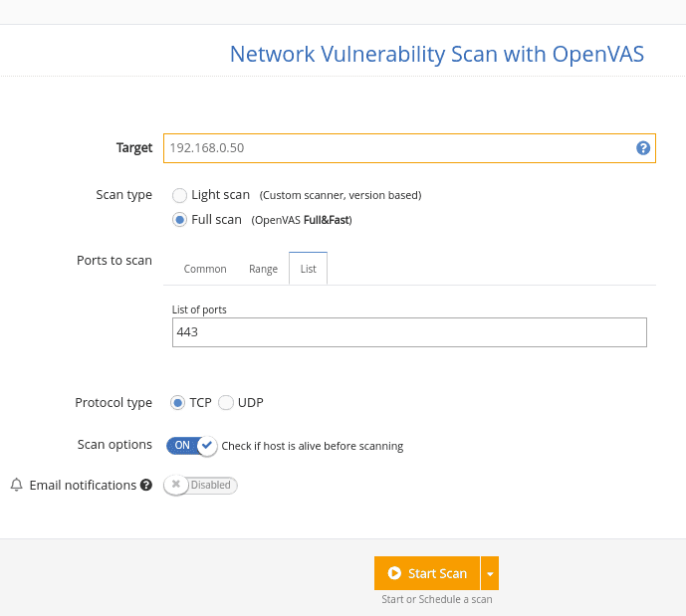Click the "Start or Schedule a scan" caption
This screenshot has width=686, height=616.
point(436,599)
